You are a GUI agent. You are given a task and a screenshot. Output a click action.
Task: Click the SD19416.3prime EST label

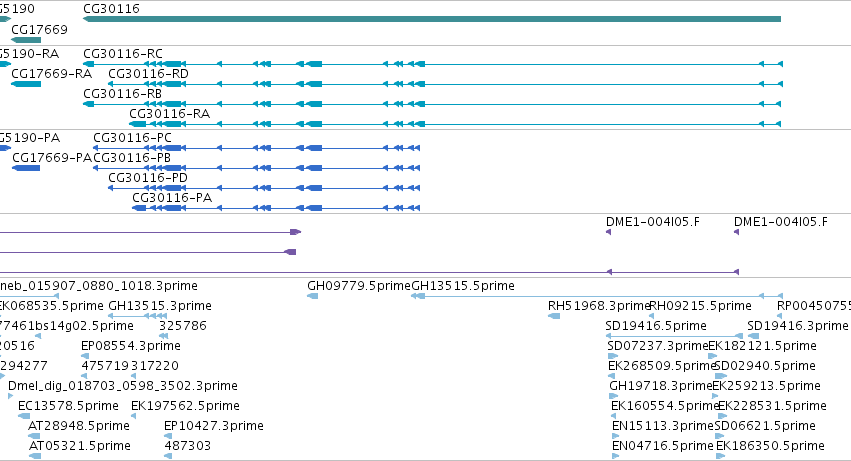(x=798, y=326)
